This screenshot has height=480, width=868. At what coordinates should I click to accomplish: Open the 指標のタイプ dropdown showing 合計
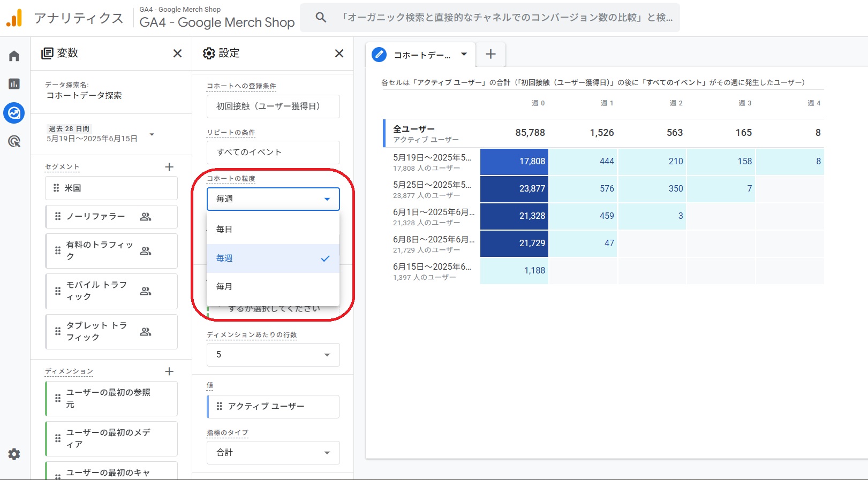[x=273, y=453]
